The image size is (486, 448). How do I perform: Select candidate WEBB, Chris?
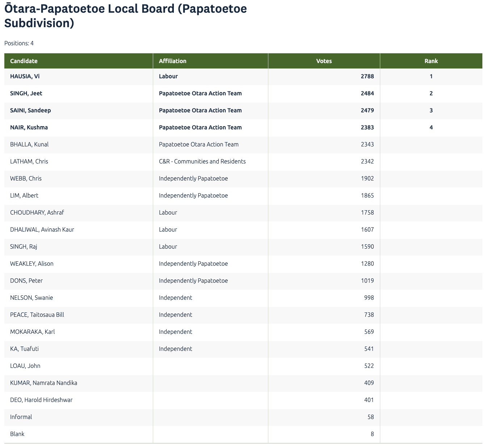coord(26,179)
